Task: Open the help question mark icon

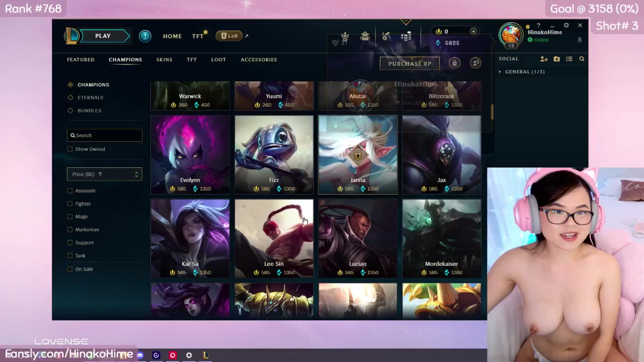Action: (x=538, y=25)
